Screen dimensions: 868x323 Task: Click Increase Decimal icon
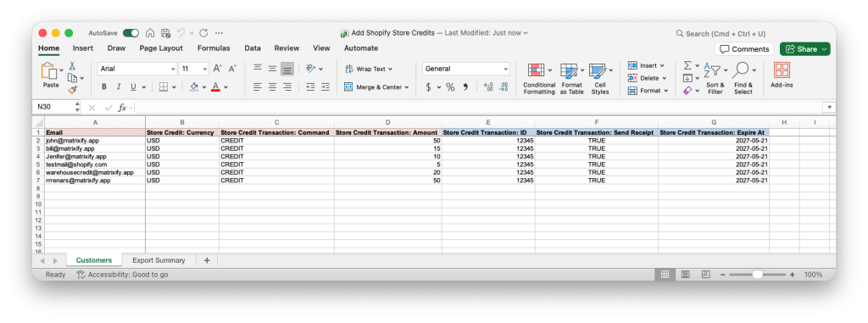[488, 87]
